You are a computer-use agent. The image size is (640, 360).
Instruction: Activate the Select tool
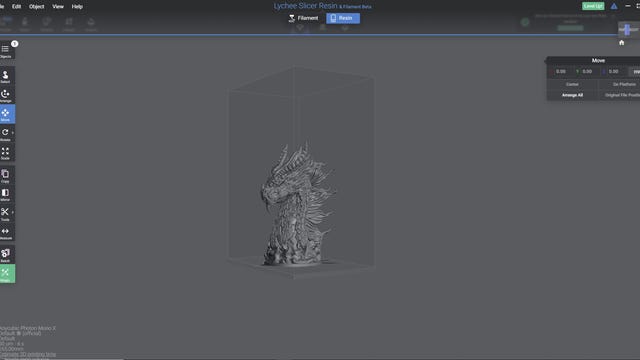[x=6, y=77]
